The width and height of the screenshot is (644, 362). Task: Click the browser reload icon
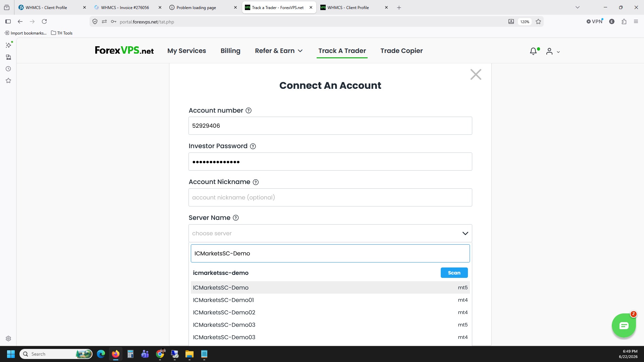pos(44,21)
